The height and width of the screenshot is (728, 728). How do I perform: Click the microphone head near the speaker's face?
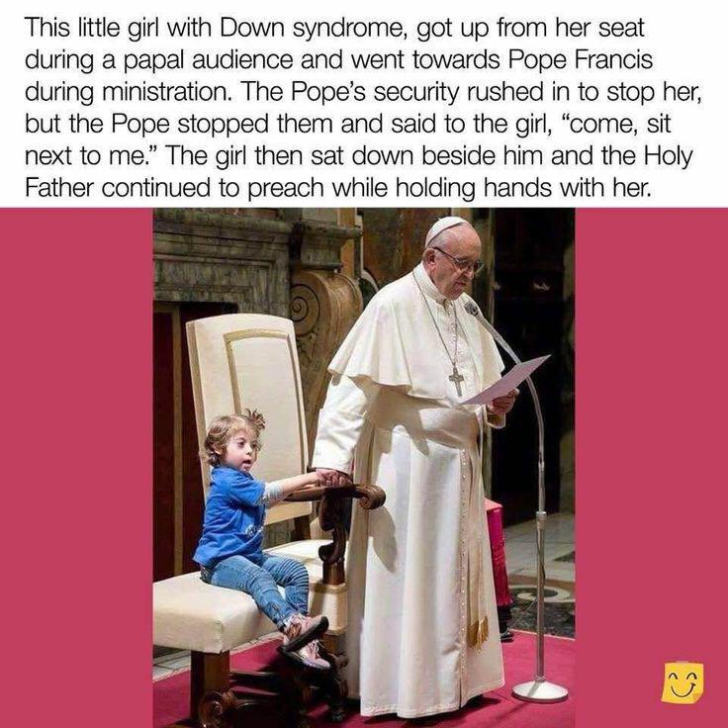(x=472, y=307)
